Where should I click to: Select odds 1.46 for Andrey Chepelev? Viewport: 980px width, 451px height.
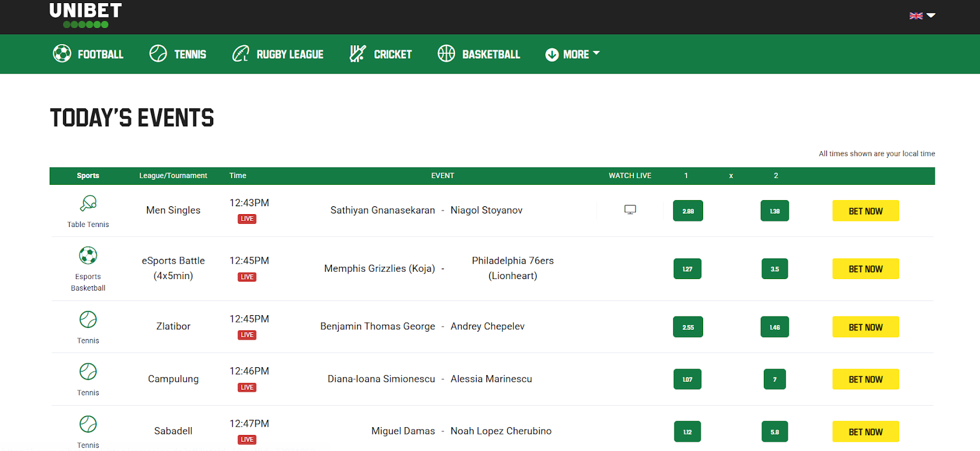775,327
